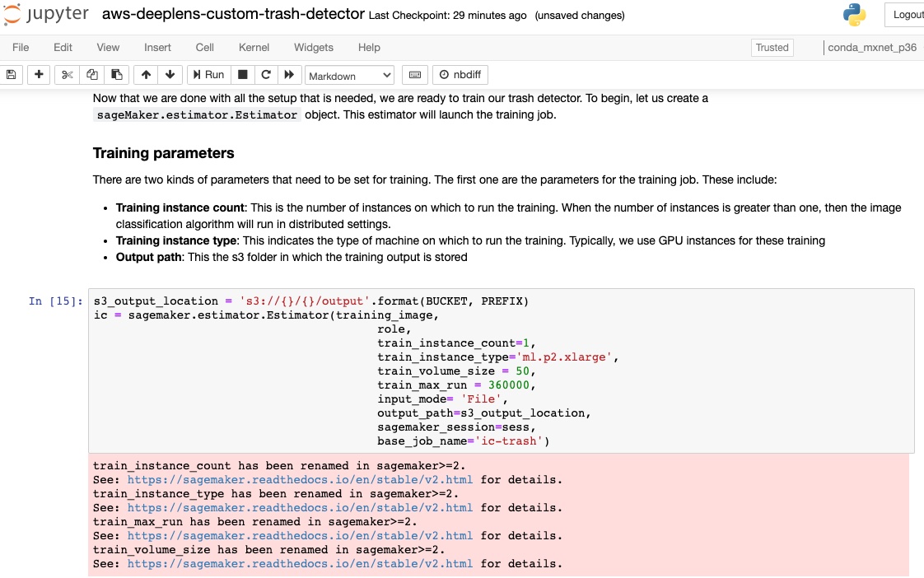924x578 pixels.
Task: Click the input_mode= 'File' line
Action: pos(442,399)
